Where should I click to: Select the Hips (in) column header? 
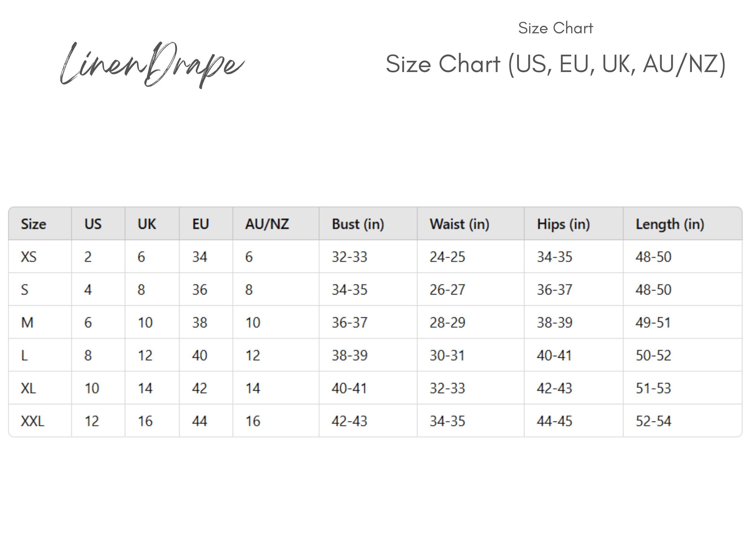coord(563,224)
